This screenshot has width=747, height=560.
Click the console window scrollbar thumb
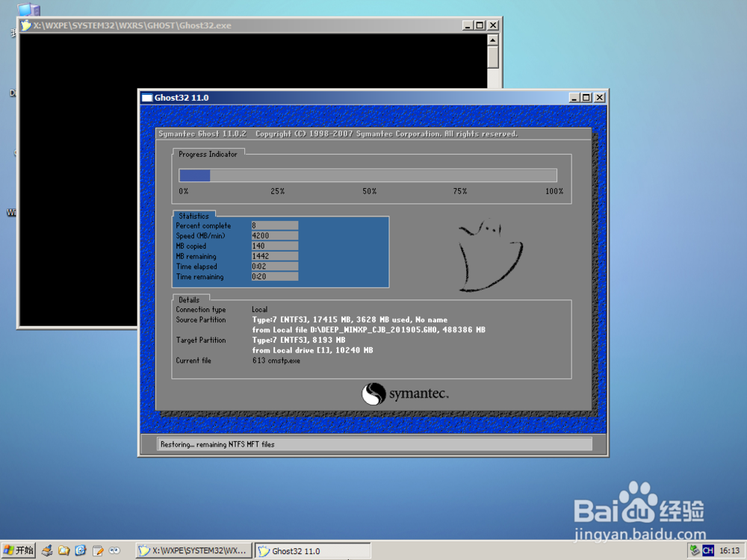coord(493,57)
